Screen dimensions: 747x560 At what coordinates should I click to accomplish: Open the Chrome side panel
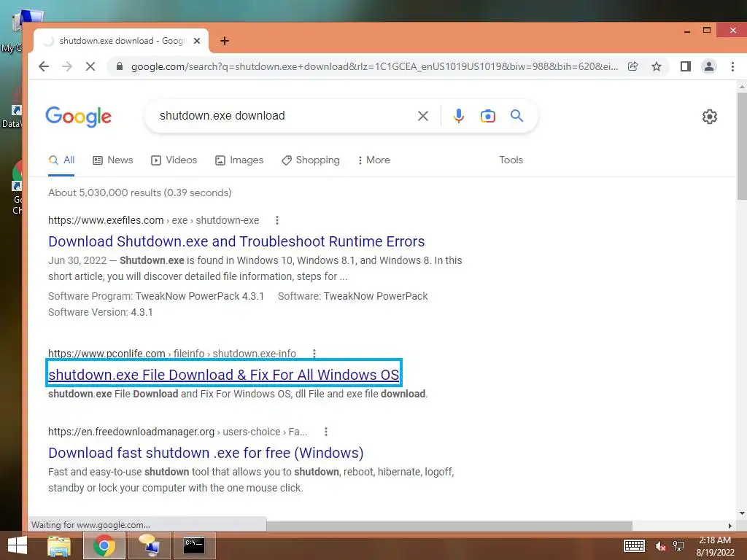[686, 66]
